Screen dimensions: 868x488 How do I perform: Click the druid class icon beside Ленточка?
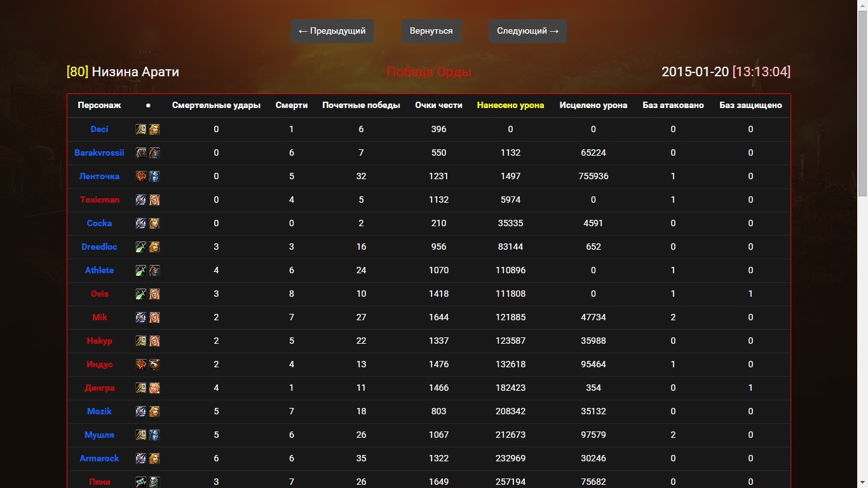pyautogui.click(x=141, y=177)
